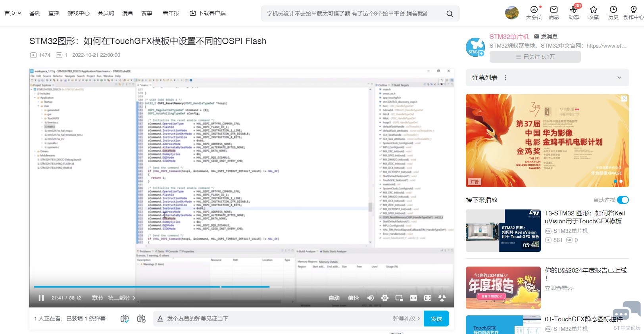The image size is (644, 334).
Task: Close the Huawei film advertisement
Action: point(624,98)
